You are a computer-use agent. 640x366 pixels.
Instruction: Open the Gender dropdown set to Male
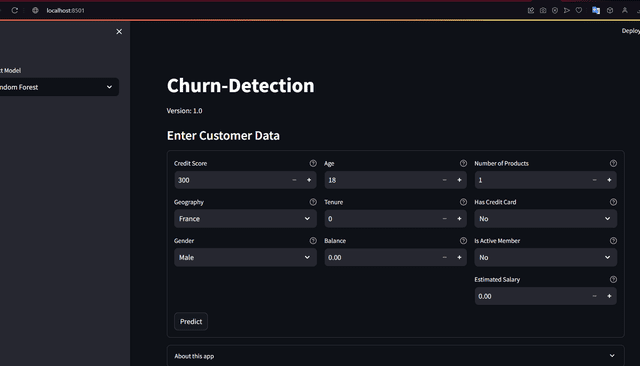pos(245,257)
